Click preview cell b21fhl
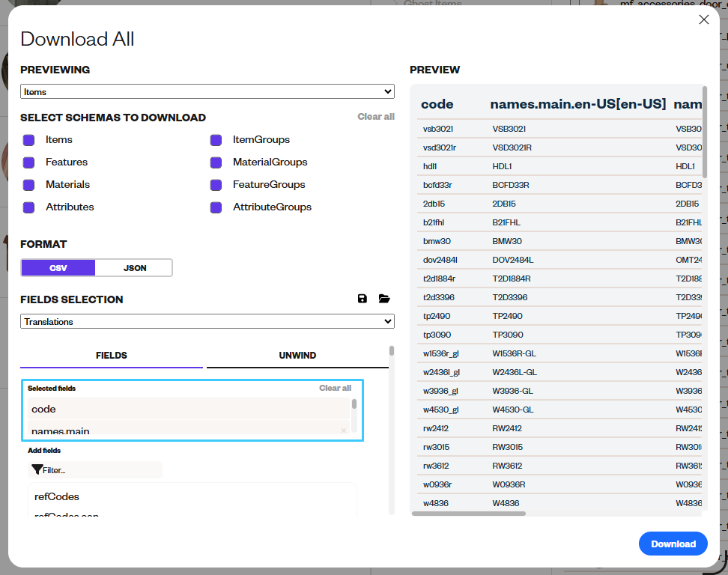728x575 pixels. [433, 222]
